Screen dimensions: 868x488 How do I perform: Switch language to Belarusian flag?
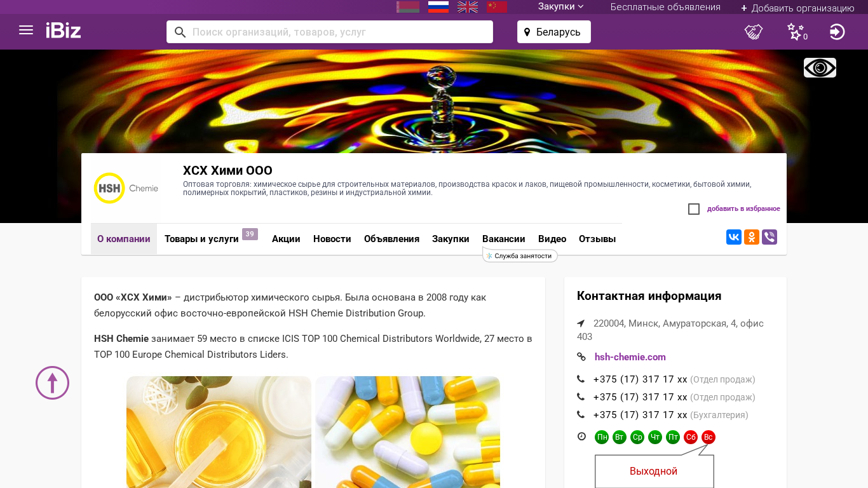[408, 7]
